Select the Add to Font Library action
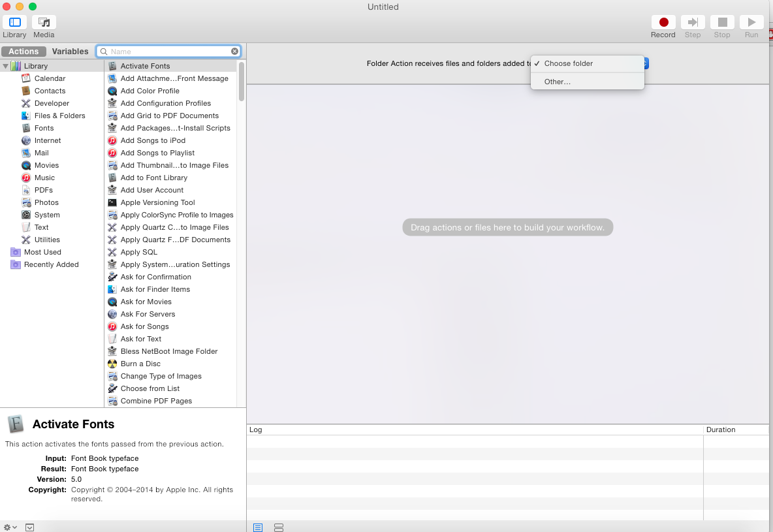Screen dimensions: 773x532 170,178
